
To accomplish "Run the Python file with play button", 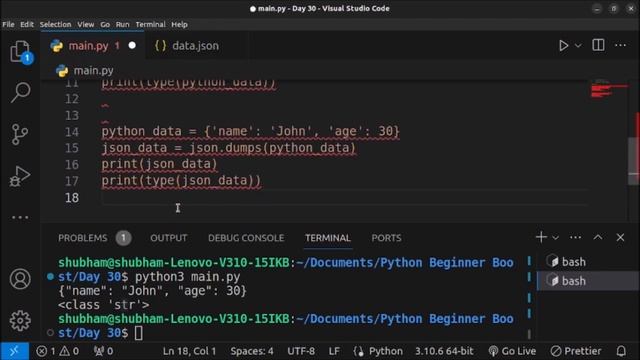I will coord(563,45).
